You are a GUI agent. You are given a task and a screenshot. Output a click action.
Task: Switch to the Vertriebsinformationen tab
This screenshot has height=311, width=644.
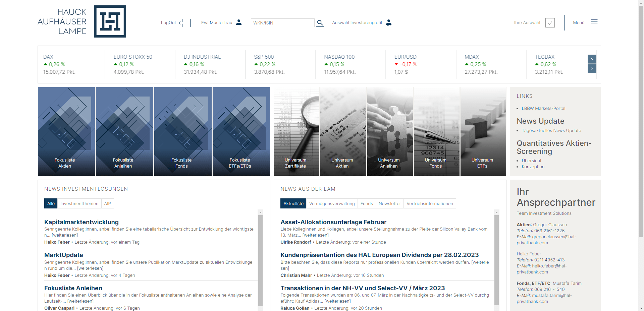pyautogui.click(x=430, y=203)
